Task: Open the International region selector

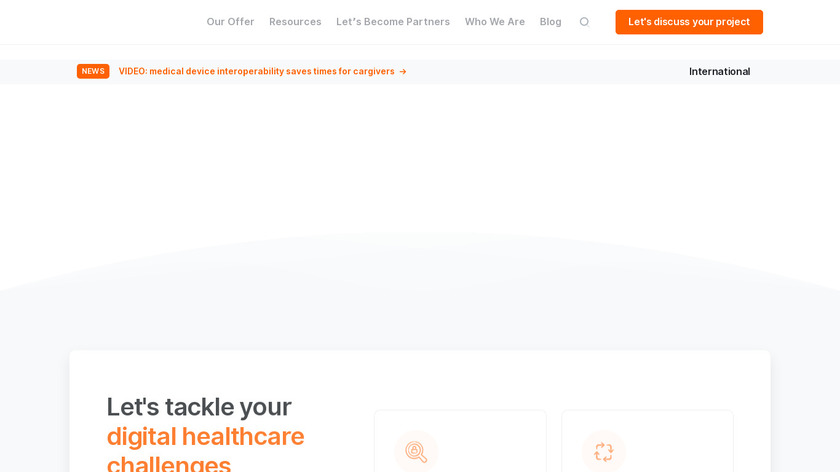Action: pos(719,71)
